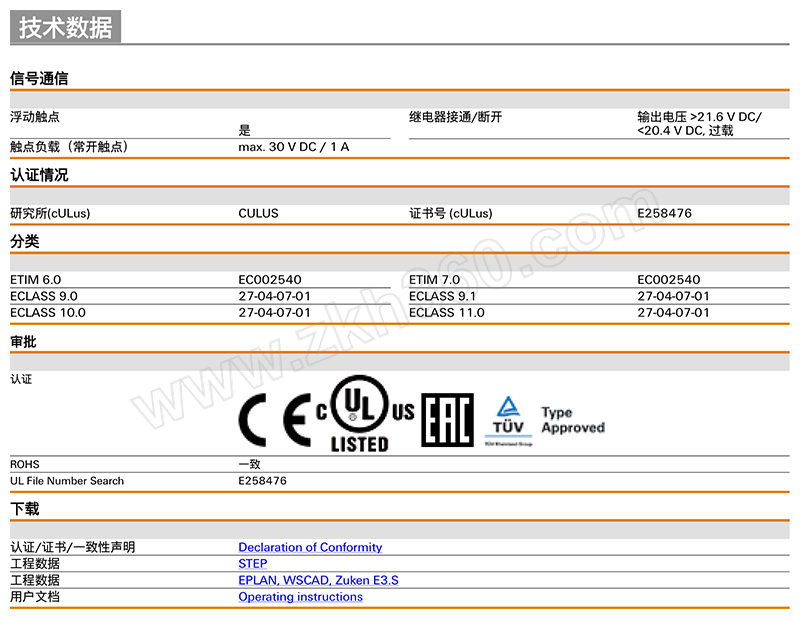
Task: Open the Declaration of Conformity link
Action: click(x=310, y=547)
